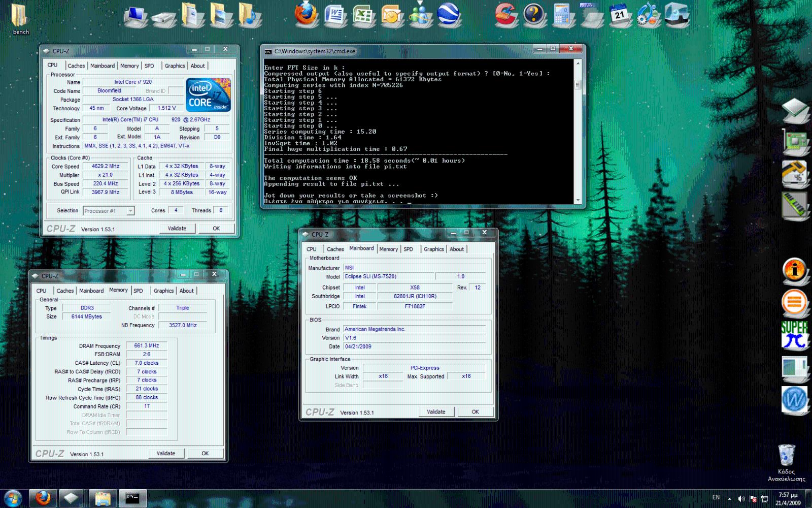Click Validate in the Memory CPU-Z window
This screenshot has height=508, width=812.
click(x=166, y=454)
